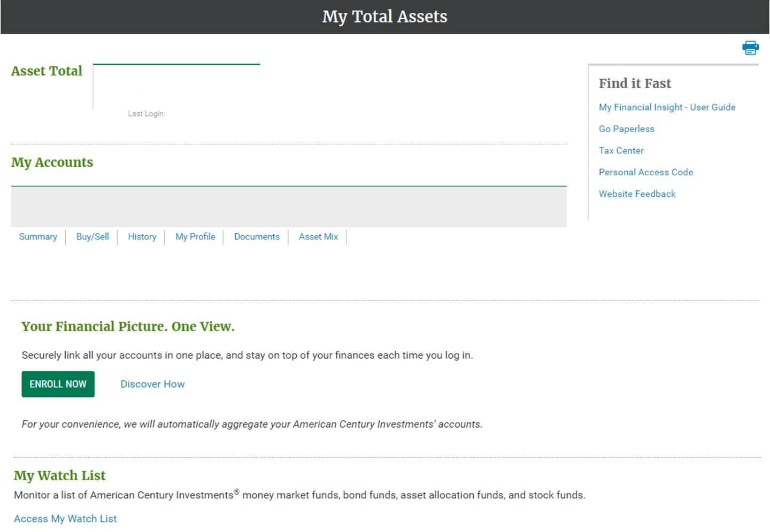View the Asset Mix tab
770x532 pixels.
click(x=318, y=237)
